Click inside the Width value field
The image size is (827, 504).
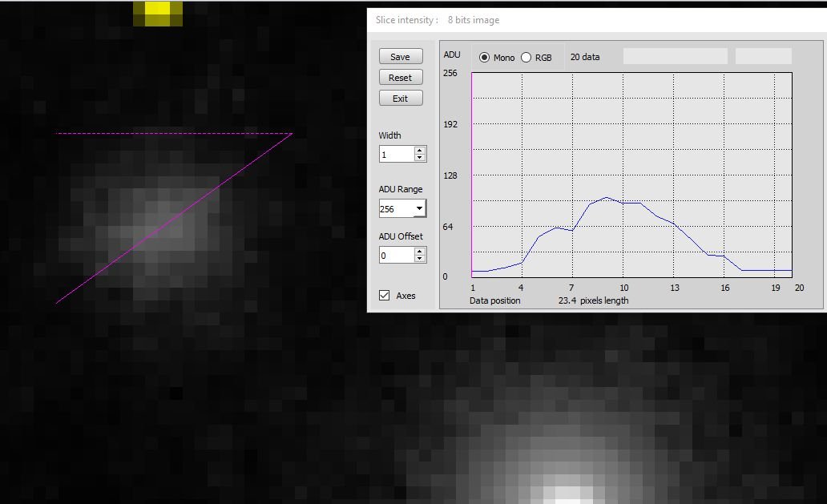coord(396,154)
